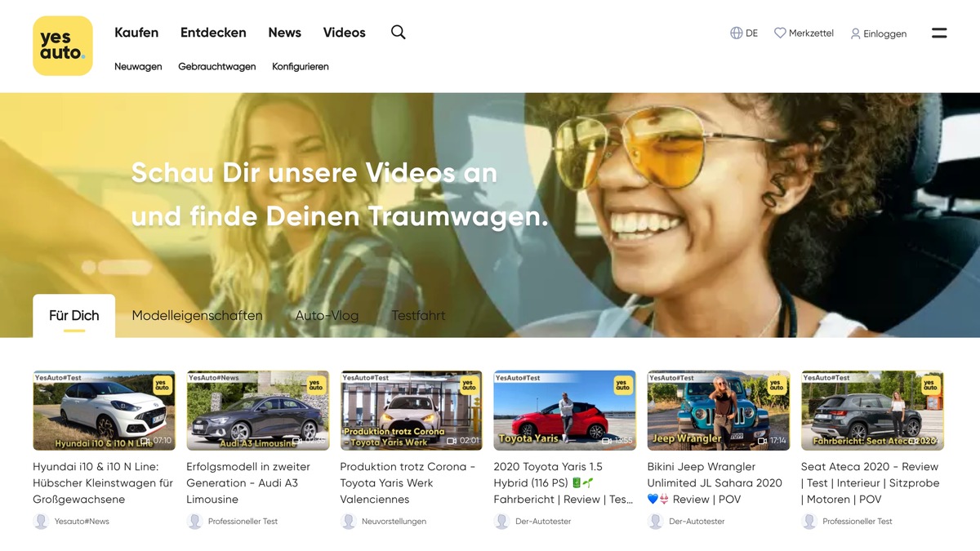Open title 'Erfolgsmodell in zweiter Generation - Audi A3'
The image size is (980, 551).
tap(248, 483)
